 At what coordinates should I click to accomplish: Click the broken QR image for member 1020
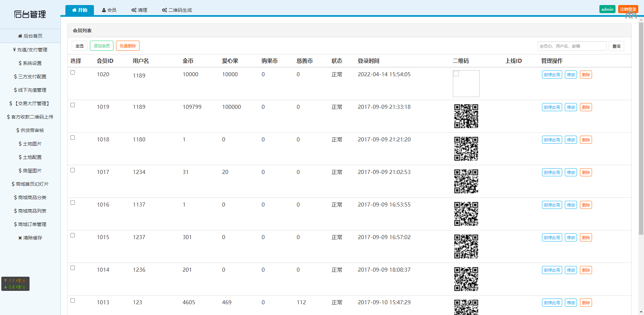(x=466, y=84)
